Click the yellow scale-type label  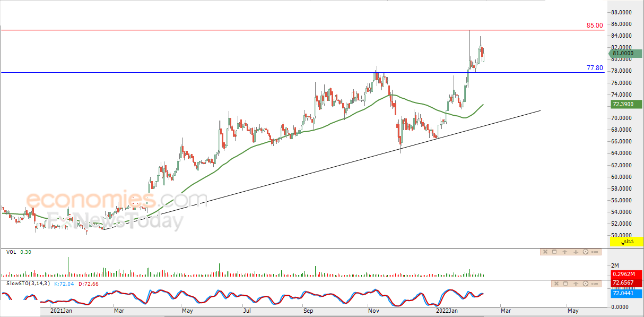click(626, 242)
